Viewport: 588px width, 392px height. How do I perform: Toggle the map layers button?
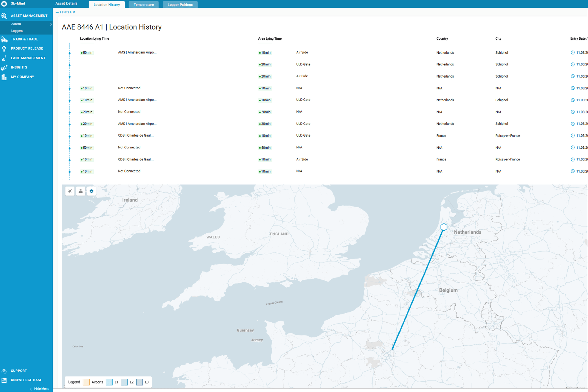tap(91, 191)
